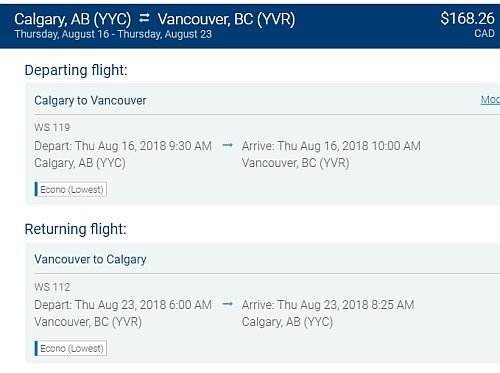Image resolution: width=500 pixels, height=373 pixels.
Task: Click the arrow icon in returning flight details
Action: click(x=227, y=304)
